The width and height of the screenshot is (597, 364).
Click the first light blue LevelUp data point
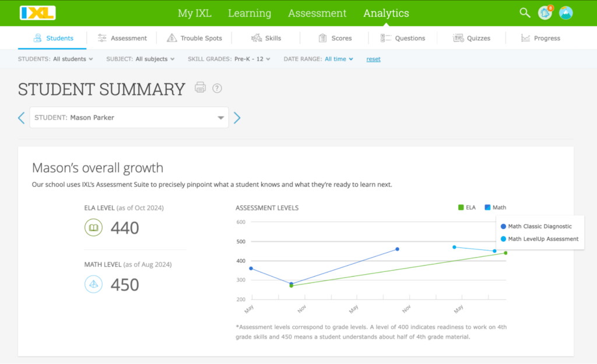pos(454,248)
